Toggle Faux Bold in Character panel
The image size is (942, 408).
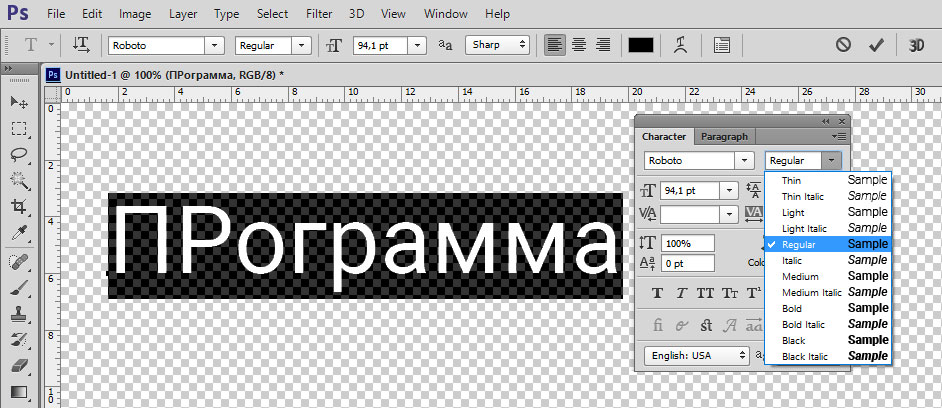tap(658, 293)
